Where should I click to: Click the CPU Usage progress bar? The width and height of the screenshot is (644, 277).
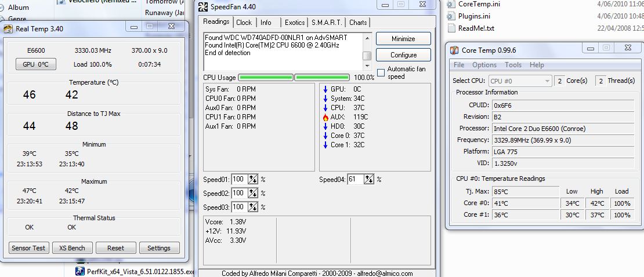[x=294, y=78]
